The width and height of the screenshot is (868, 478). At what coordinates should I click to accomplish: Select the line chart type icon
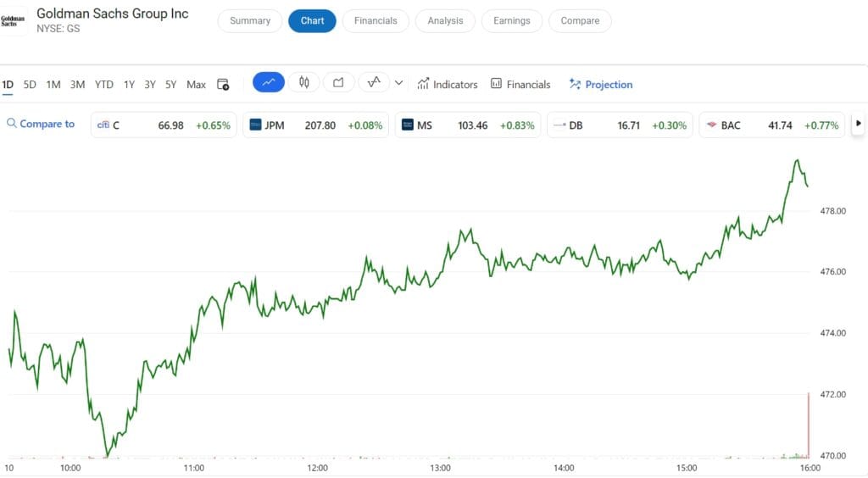point(269,82)
